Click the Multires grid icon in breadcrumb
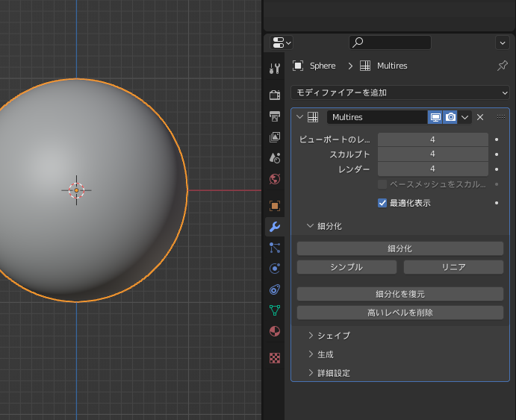 365,66
